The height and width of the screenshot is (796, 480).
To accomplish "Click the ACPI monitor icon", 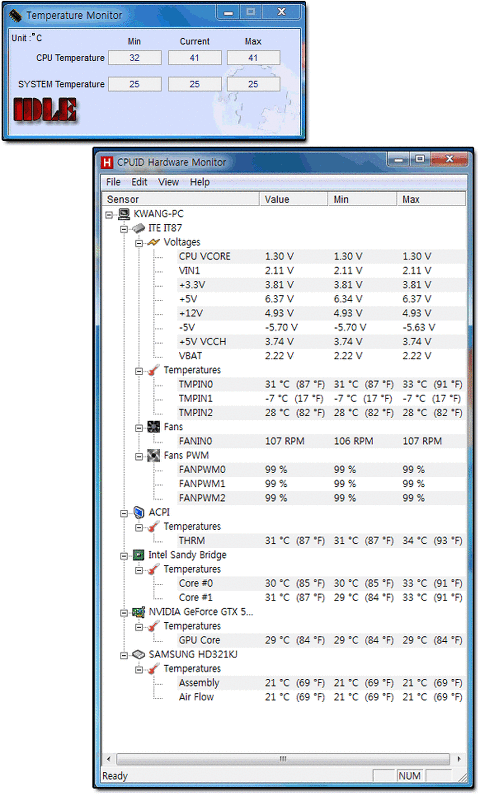I will (139, 512).
